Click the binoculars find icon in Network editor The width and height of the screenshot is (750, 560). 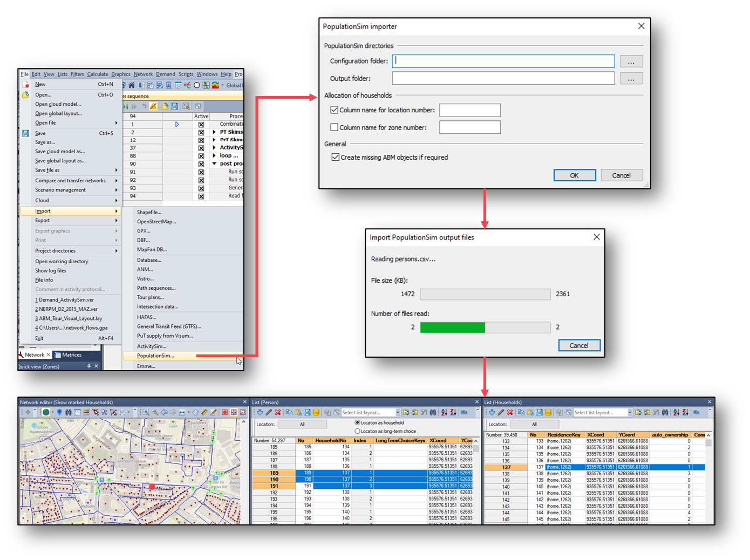[x=69, y=412]
